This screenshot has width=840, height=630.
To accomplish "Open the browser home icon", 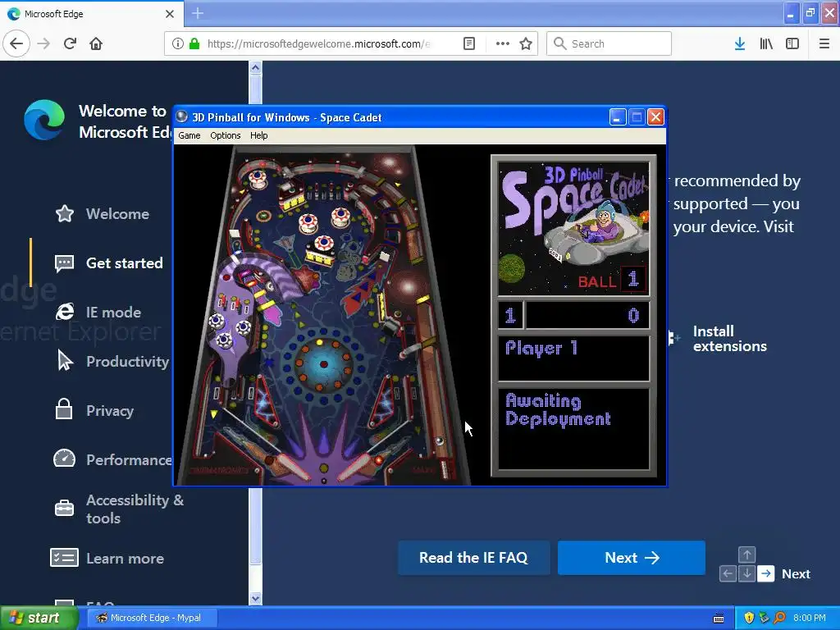I will tap(96, 43).
